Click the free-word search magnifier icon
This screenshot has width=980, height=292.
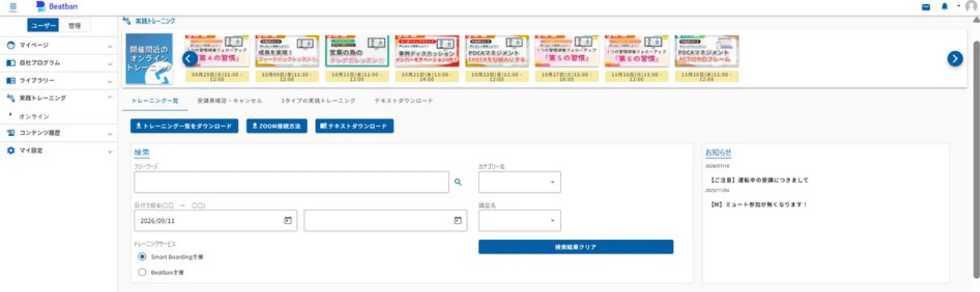tap(458, 182)
